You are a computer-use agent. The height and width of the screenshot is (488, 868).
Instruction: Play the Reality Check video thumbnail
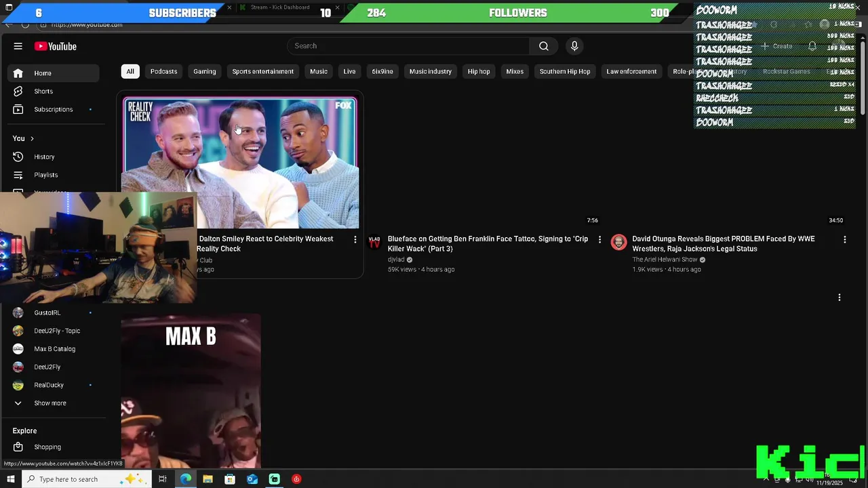pyautogui.click(x=241, y=163)
